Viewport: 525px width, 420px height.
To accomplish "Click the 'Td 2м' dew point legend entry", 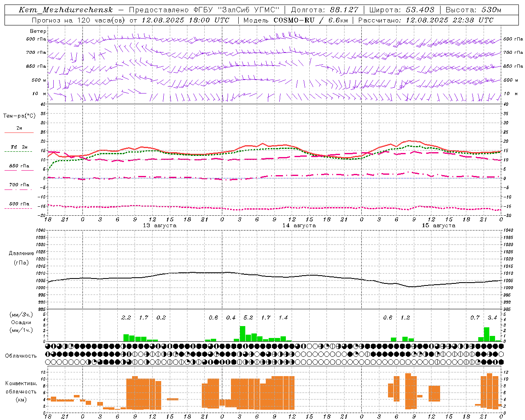I will coord(19,147).
